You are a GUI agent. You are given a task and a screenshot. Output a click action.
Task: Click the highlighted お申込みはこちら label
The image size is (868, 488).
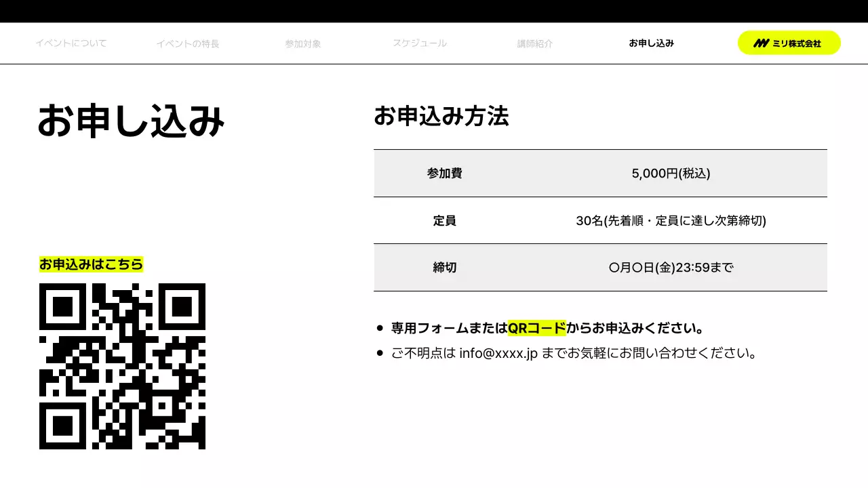pos(91,264)
